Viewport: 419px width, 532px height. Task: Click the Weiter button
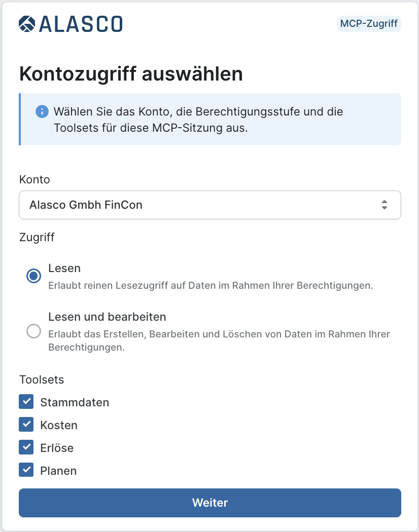[x=209, y=503]
